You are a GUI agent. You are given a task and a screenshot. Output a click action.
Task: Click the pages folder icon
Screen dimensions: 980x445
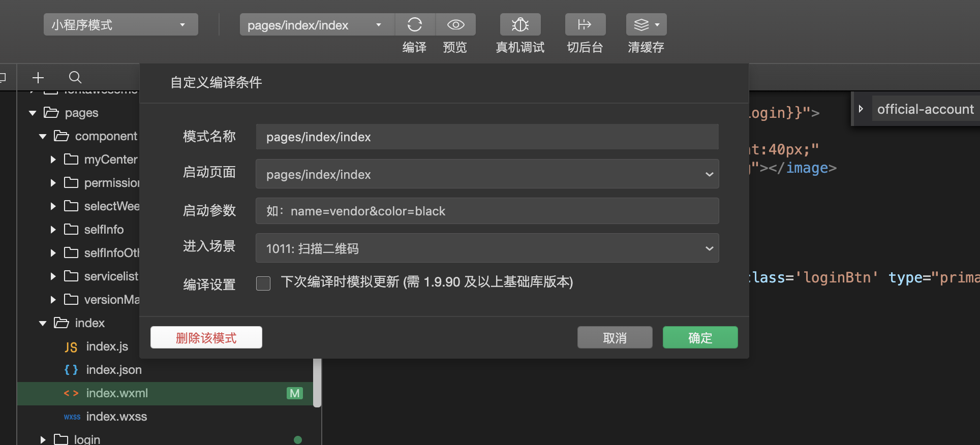[51, 112]
